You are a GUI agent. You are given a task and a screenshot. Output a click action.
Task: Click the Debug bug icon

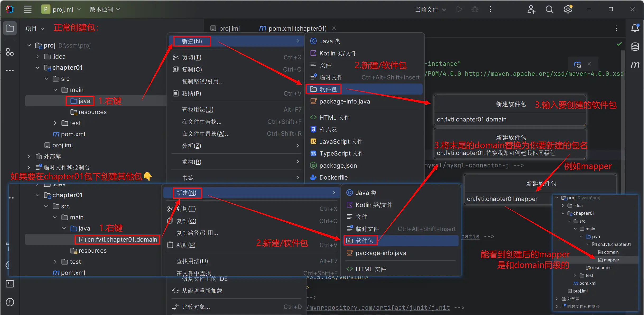click(475, 10)
